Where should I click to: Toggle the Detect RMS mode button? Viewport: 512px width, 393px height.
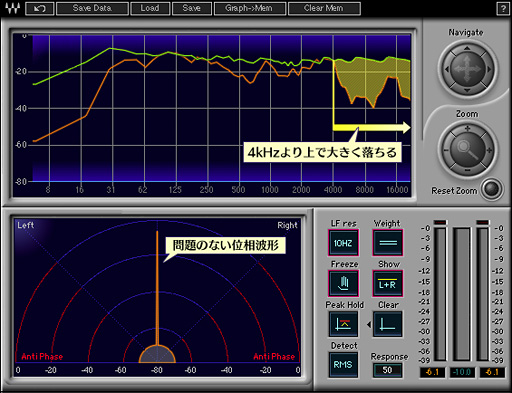coord(343,365)
